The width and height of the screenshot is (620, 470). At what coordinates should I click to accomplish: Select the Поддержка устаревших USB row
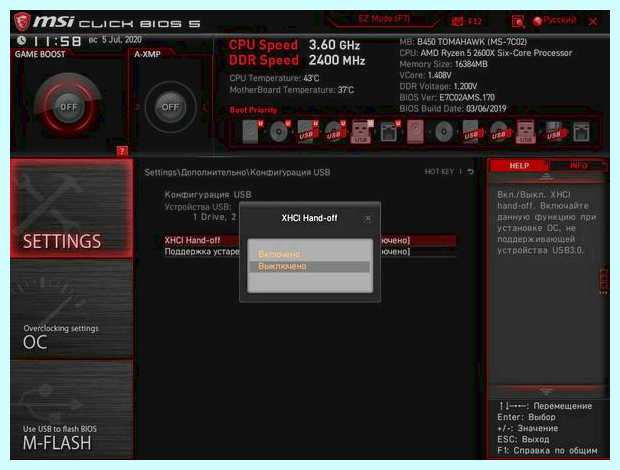310,251
